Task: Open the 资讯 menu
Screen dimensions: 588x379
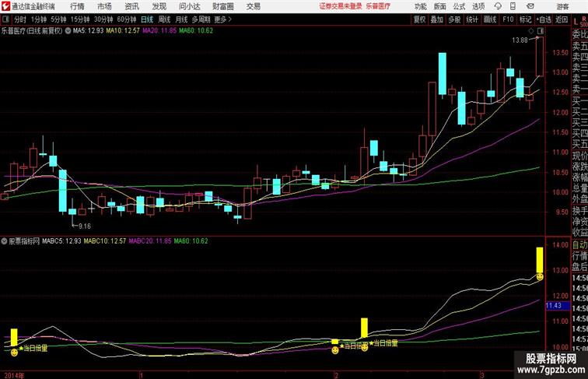Action: click(x=131, y=6)
